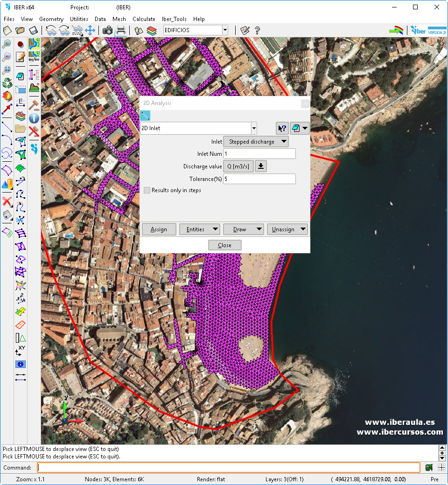Select the Zoom in magnifier tool

point(7,44)
